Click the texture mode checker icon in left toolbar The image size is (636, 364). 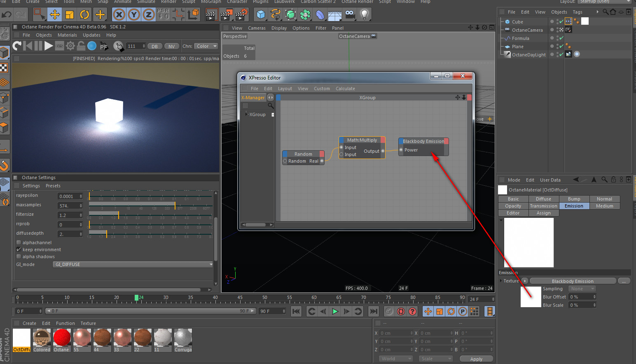click(x=4, y=68)
